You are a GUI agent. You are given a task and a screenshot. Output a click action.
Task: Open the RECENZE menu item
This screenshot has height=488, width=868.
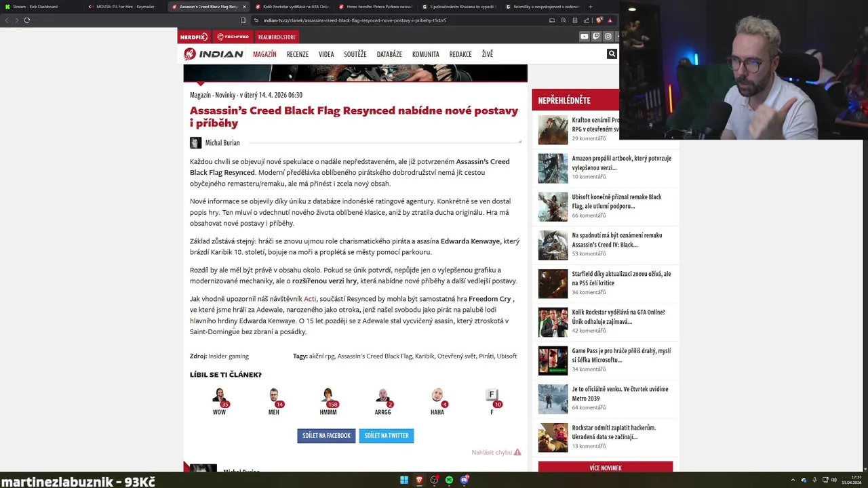coord(297,54)
